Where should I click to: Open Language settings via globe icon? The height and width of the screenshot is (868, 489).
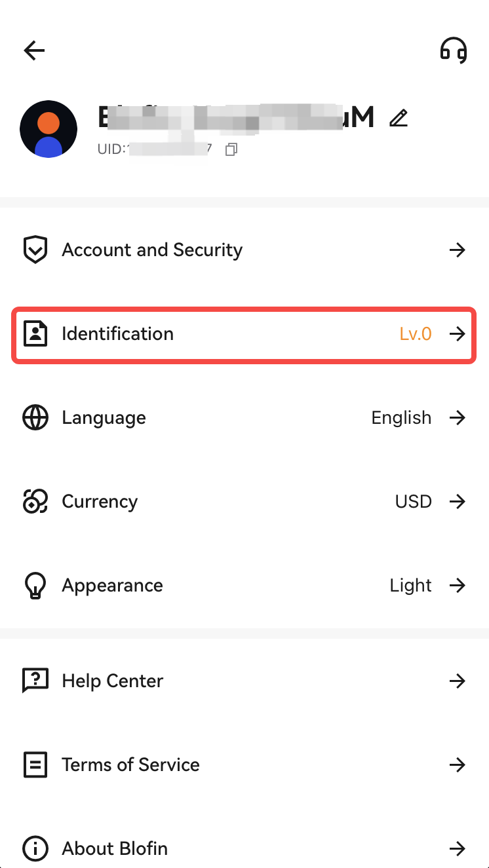coord(35,417)
